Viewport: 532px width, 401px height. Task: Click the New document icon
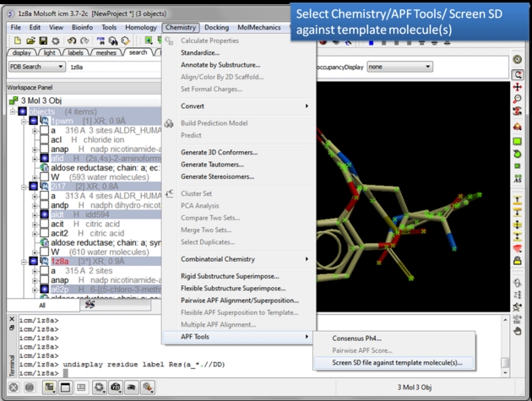coord(17,41)
